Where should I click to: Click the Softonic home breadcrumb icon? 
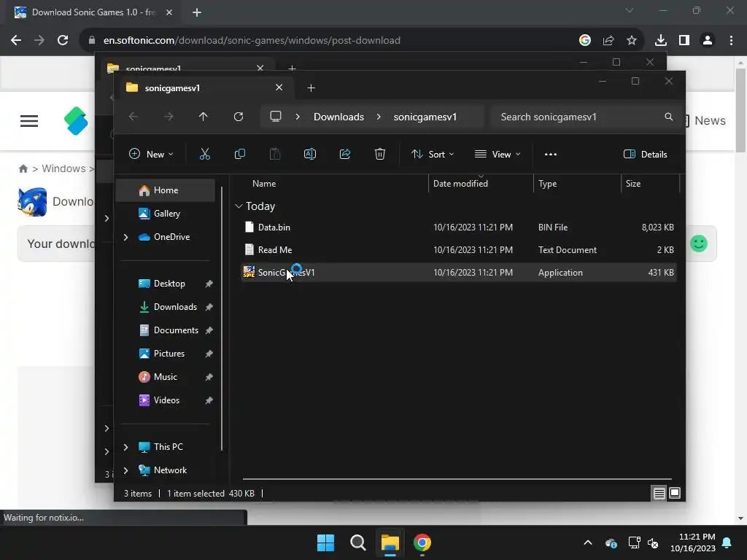tap(23, 168)
